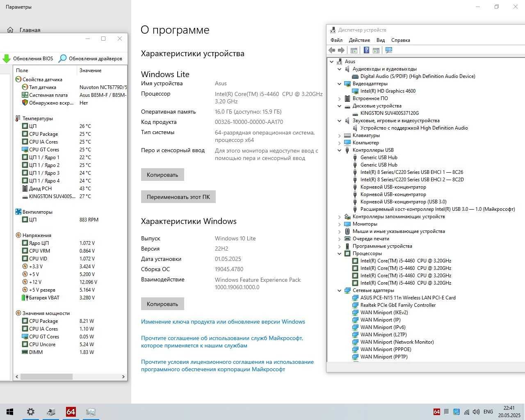Select KINGSTON SUV400S37120G disk drive
This screenshot has width=525, height=420.
[x=389, y=113]
